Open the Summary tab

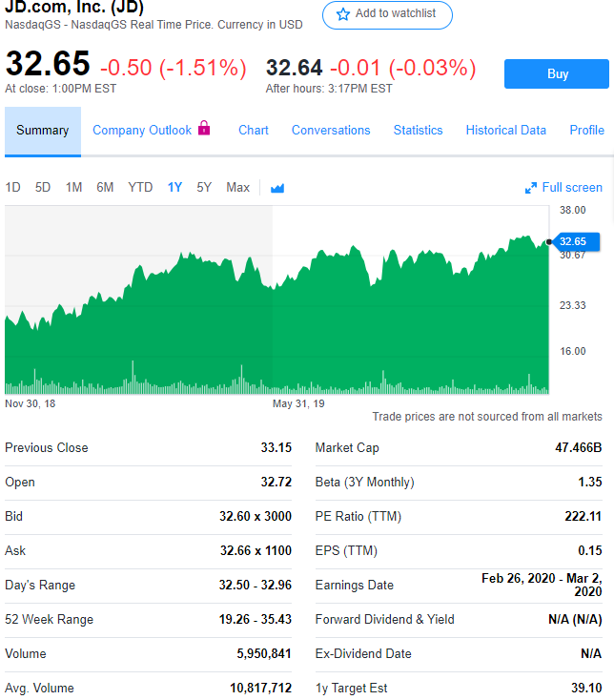[43, 131]
